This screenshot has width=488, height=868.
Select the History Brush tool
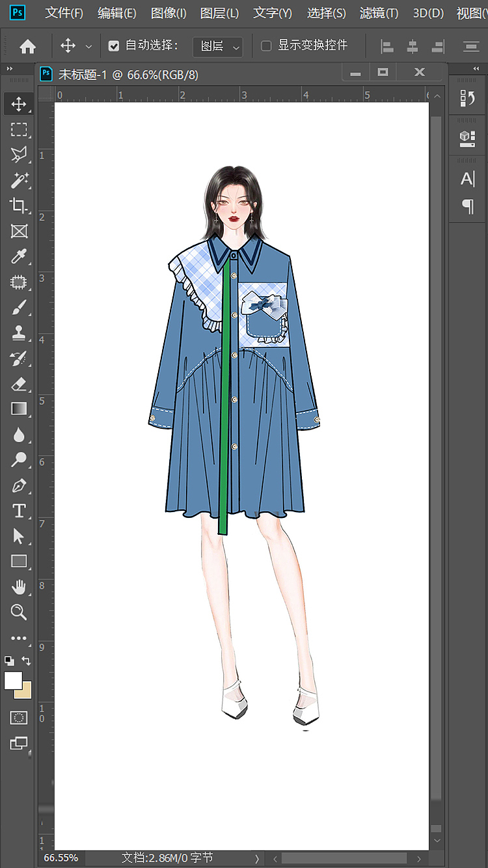tap(19, 358)
